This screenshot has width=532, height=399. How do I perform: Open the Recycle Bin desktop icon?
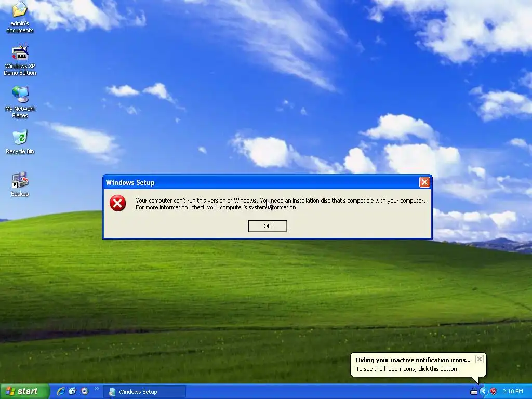20,142
